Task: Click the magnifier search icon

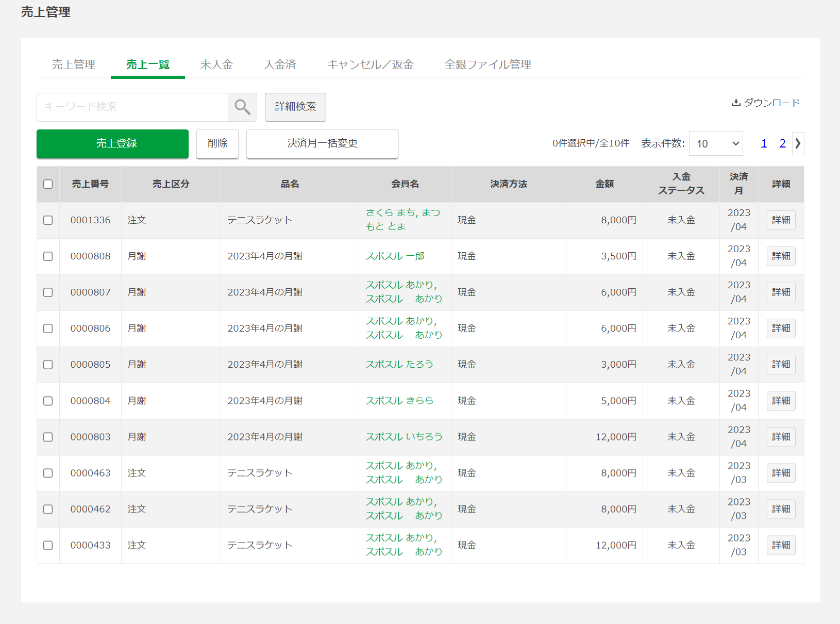Action: coord(242,107)
